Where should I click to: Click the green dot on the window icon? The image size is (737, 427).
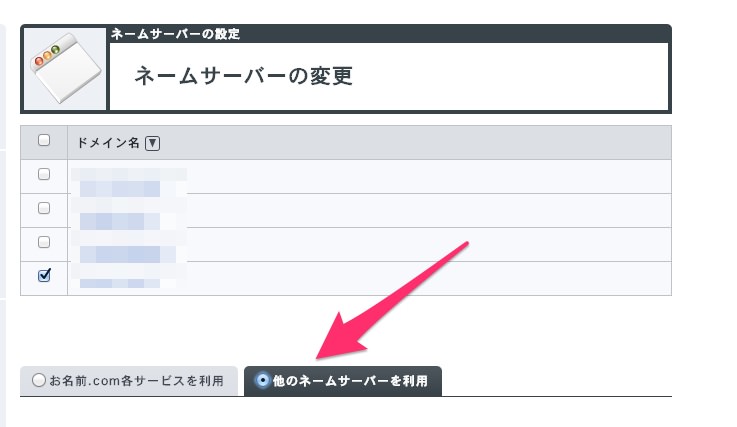(x=55, y=49)
